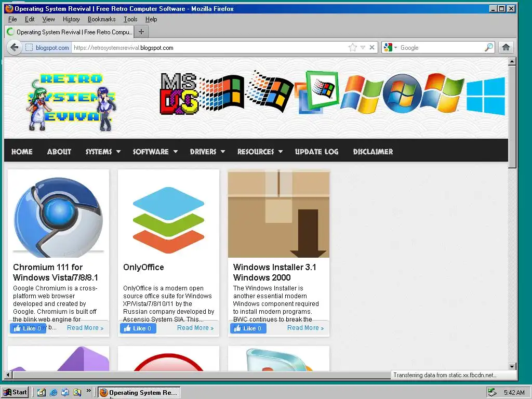
Task: Open the Update Log link
Action: coord(316,152)
